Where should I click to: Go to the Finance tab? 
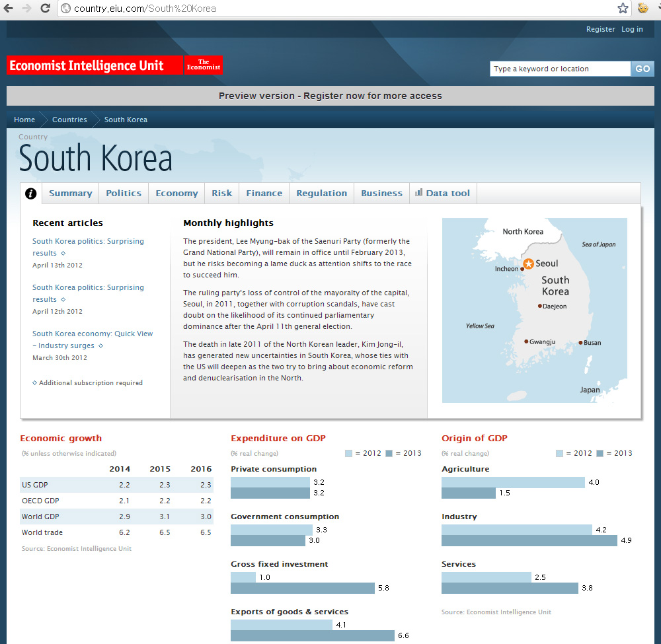point(264,194)
